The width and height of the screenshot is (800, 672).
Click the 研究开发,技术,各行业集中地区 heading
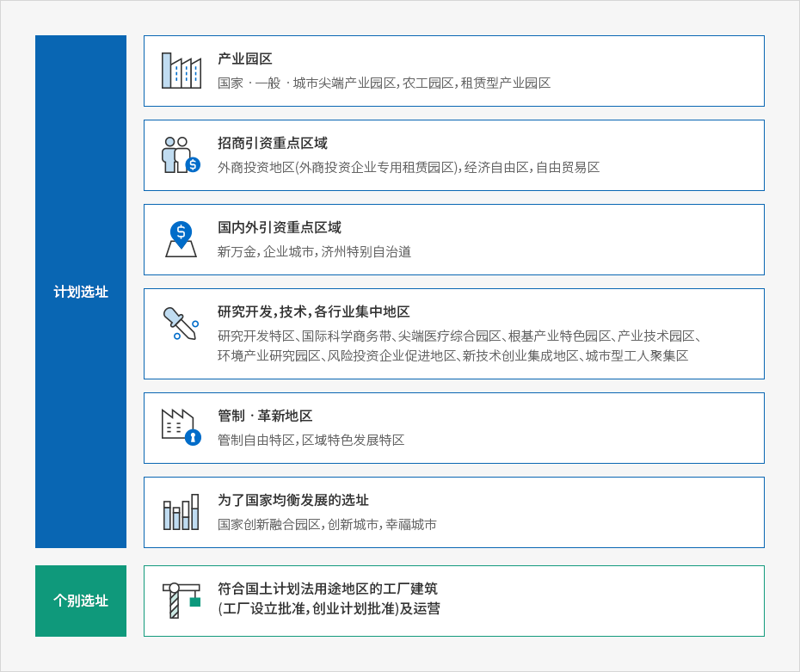(314, 311)
